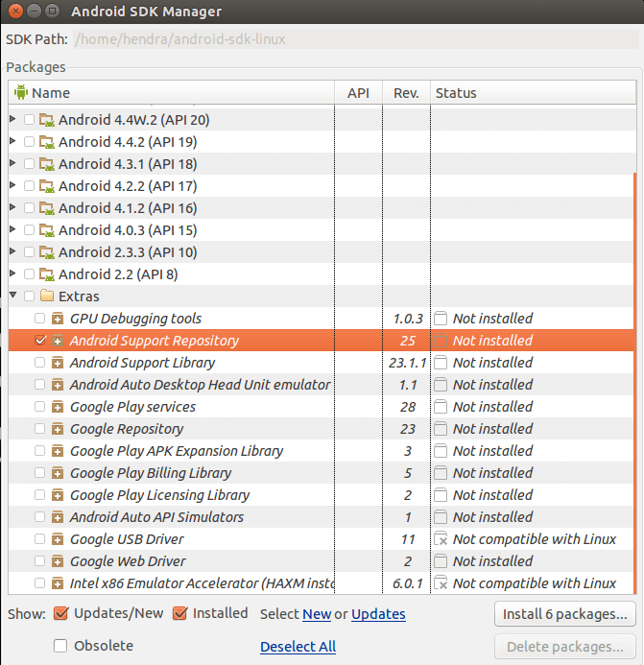Image resolution: width=644 pixels, height=665 pixels.
Task: Click the Android 4.0.3 (API 15) folder icon
Action: click(x=47, y=230)
